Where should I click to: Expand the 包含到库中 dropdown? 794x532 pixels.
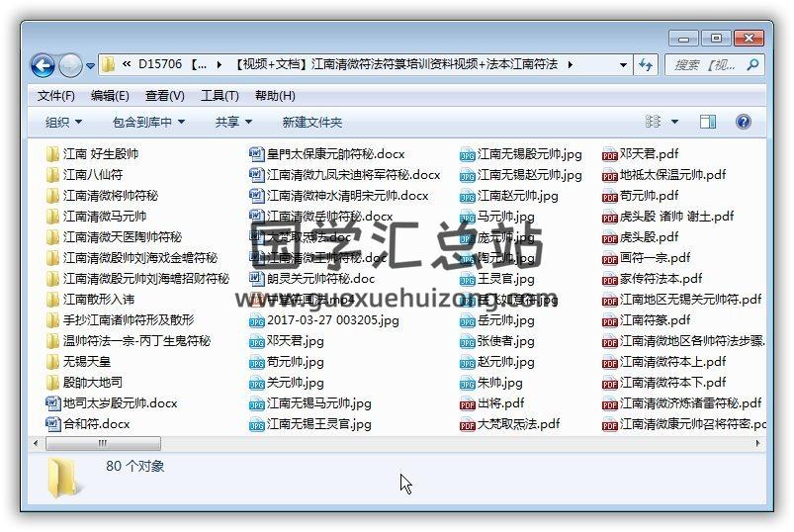click(x=148, y=122)
